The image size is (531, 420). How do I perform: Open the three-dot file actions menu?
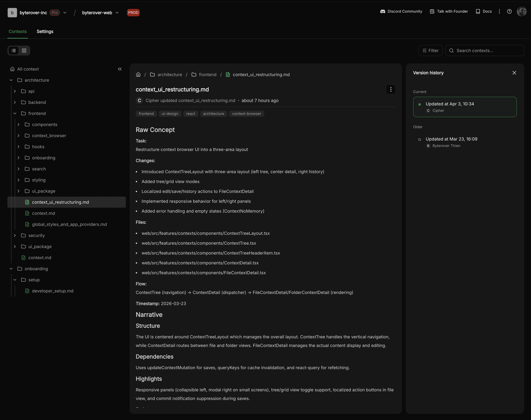pos(391,90)
